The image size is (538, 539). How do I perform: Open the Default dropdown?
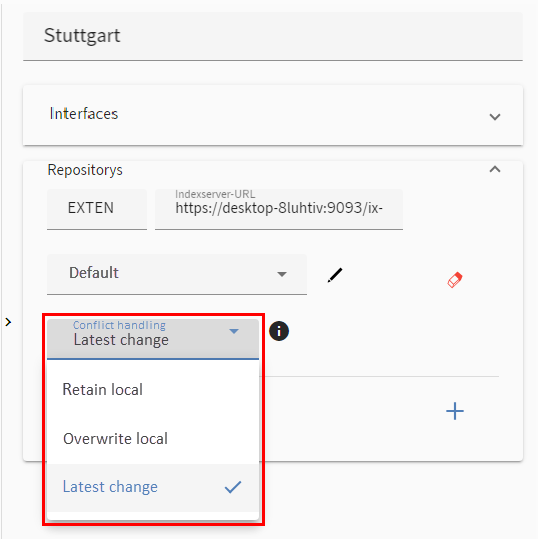(x=177, y=274)
